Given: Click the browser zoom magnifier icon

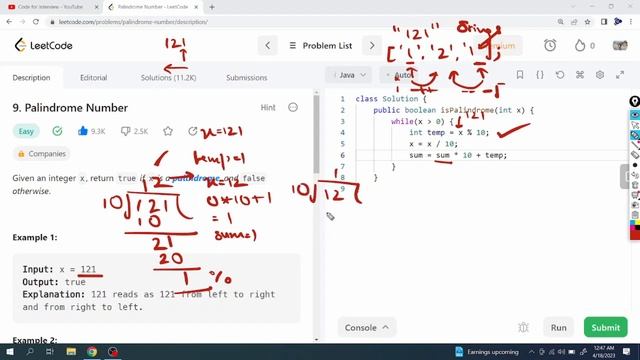Looking at the screenshot, I should tap(560, 22).
